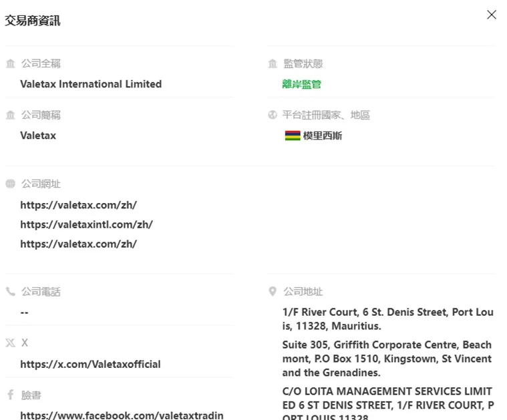Image resolution: width=507 pixels, height=420 pixels.
Task: Open the https://valetaxintl.com/zh/ link
Action: point(86,224)
